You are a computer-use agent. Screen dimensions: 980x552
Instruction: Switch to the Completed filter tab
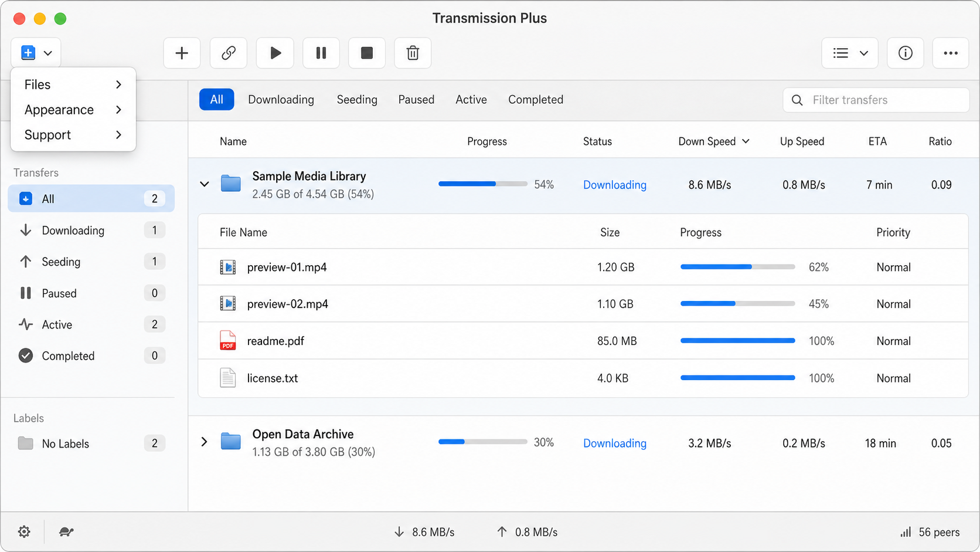[536, 100]
